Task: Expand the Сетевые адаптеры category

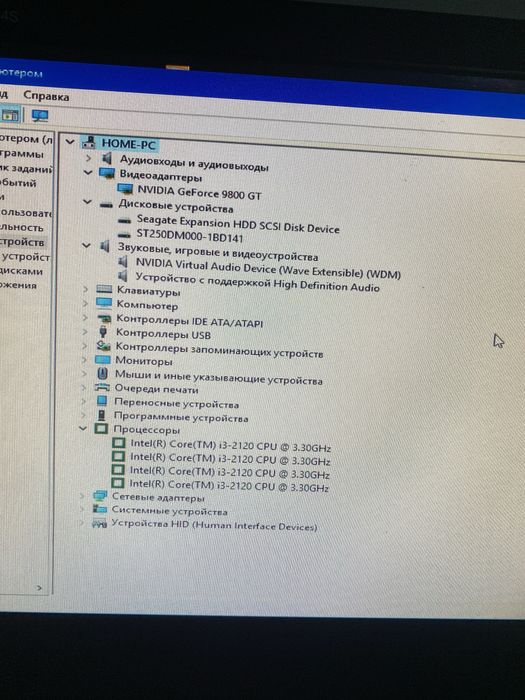Action: tap(82, 496)
